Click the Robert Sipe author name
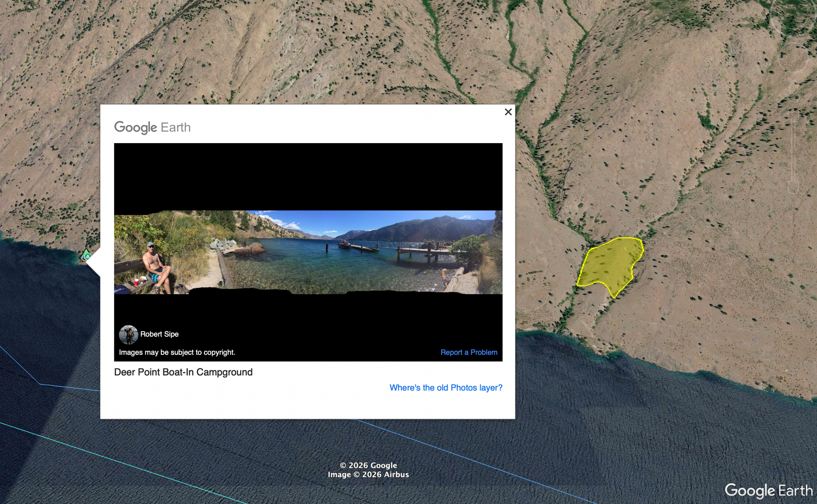The width and height of the screenshot is (817, 504). [159, 334]
